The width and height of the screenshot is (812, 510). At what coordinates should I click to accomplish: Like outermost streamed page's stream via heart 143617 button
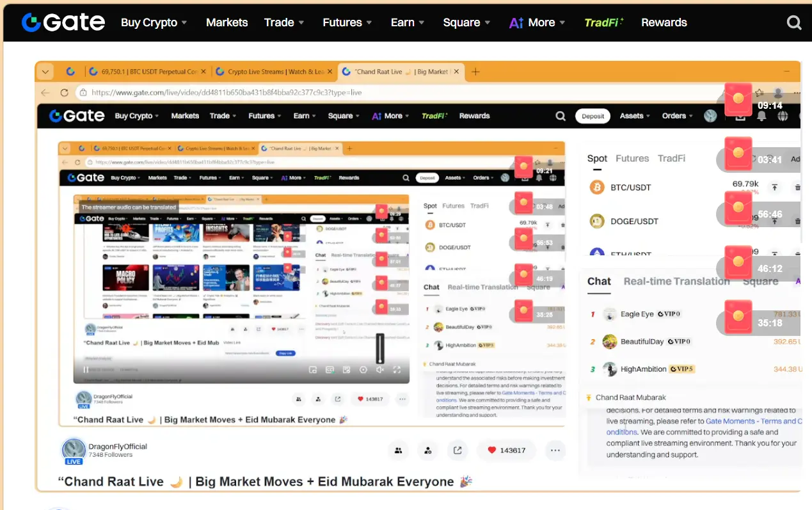click(507, 450)
